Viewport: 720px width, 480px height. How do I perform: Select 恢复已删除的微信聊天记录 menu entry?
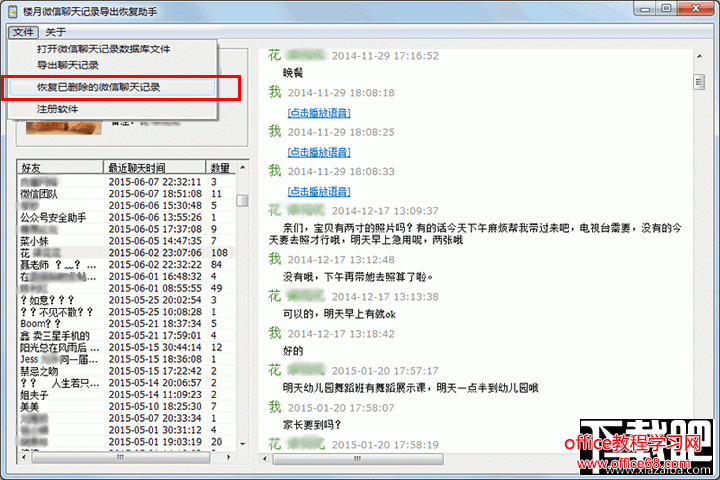(x=112, y=87)
